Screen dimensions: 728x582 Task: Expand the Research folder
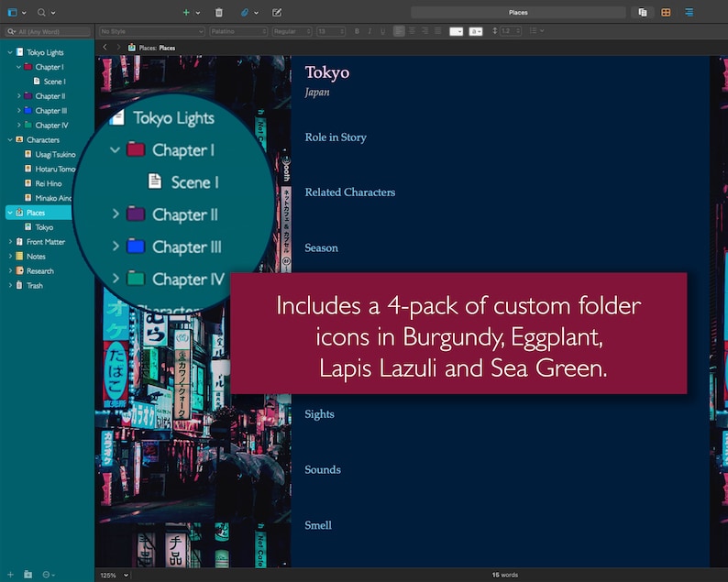[x=10, y=270]
